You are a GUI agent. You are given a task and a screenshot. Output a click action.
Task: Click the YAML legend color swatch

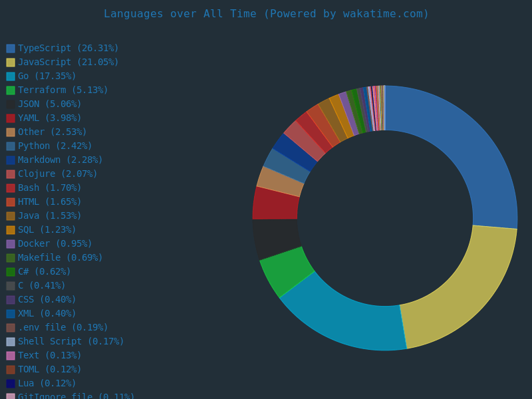click(11, 118)
